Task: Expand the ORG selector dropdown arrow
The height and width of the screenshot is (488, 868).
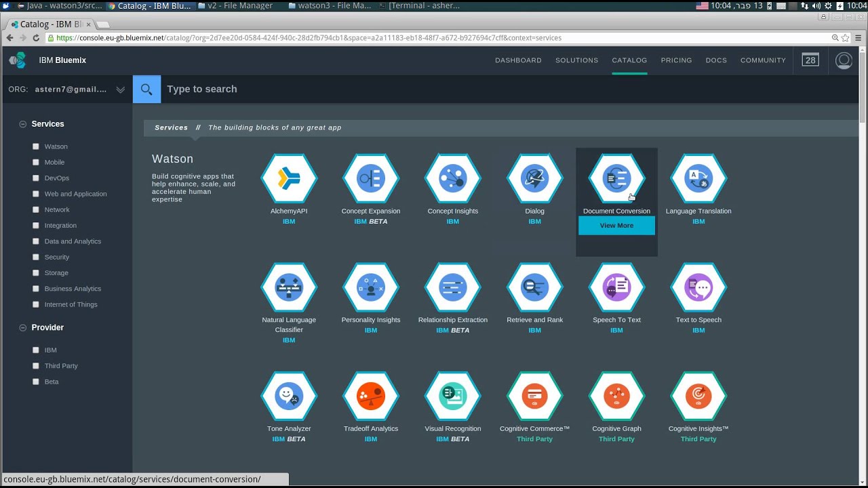Action: click(120, 89)
